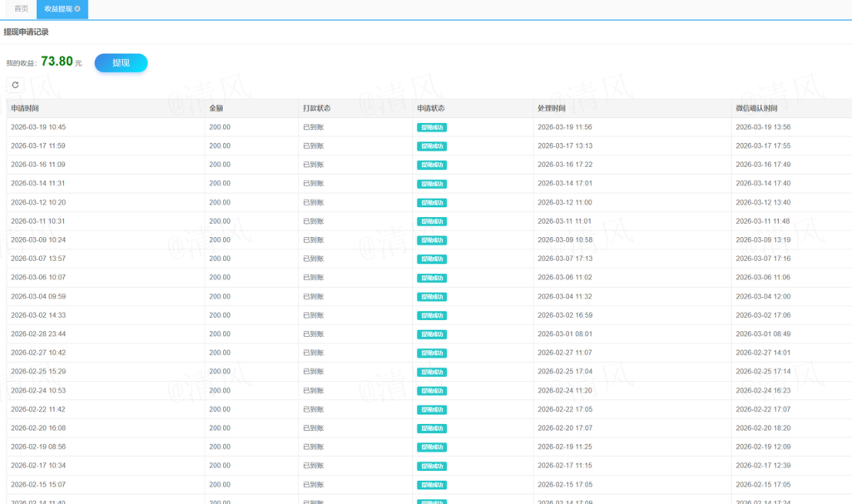Click 提现成功 badge in the 2026-03-12 10:20 row
This screenshot has width=852, height=504.
click(x=431, y=203)
